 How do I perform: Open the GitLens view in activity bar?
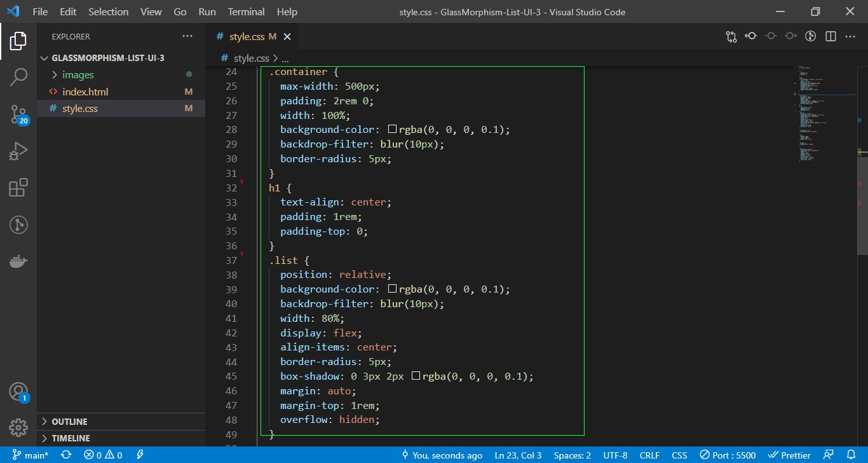click(18, 225)
